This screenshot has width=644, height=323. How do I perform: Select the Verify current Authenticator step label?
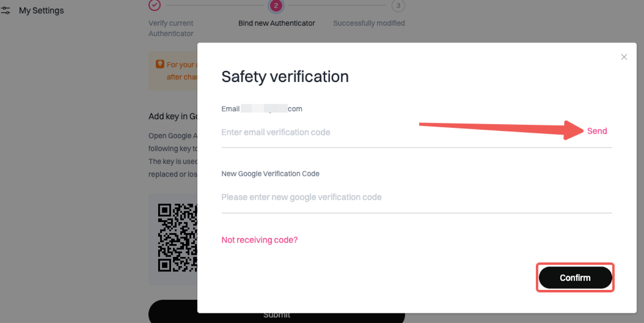tap(171, 28)
